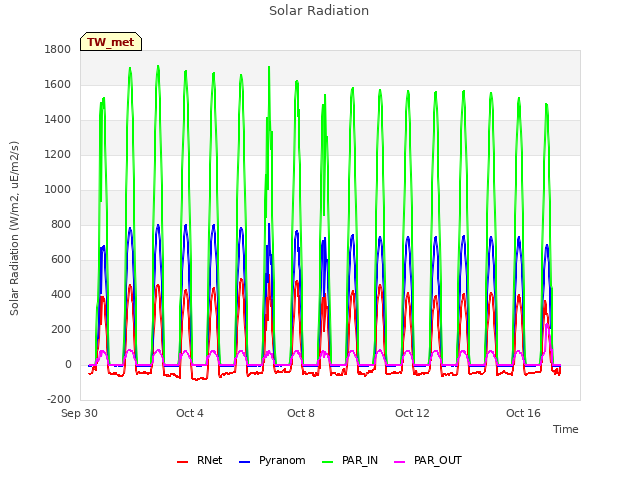Click the Oct 16 x-axis tick label
The height and width of the screenshot is (480, 640).
coord(523,413)
